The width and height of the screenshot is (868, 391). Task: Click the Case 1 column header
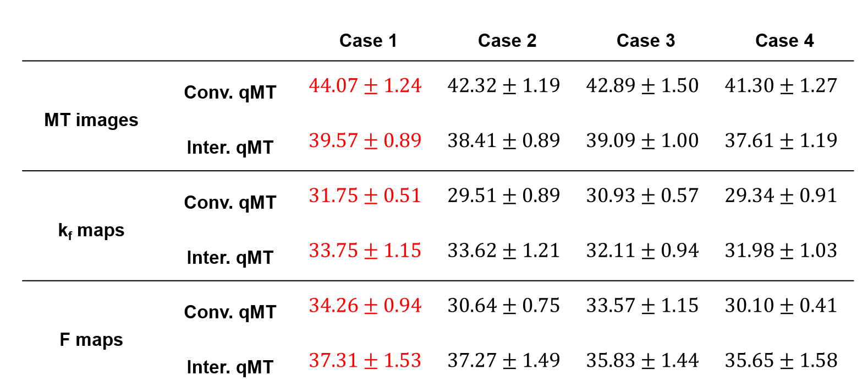pyautogui.click(x=367, y=41)
